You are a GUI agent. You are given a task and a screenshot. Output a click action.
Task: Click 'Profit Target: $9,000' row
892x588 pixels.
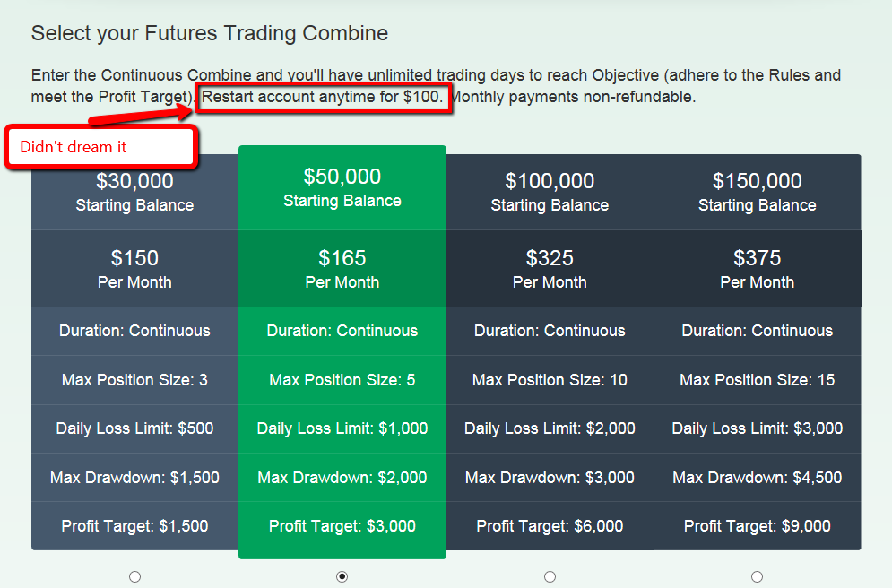coord(758,526)
